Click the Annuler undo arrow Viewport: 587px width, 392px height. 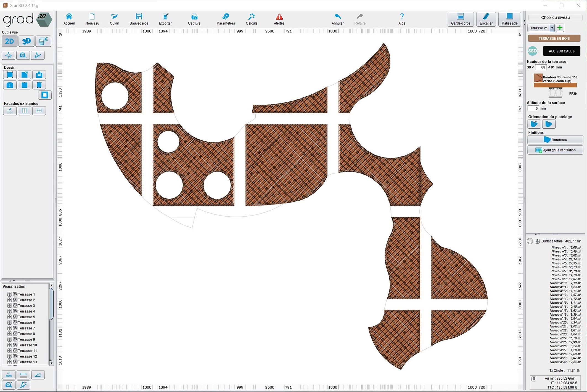tap(337, 19)
